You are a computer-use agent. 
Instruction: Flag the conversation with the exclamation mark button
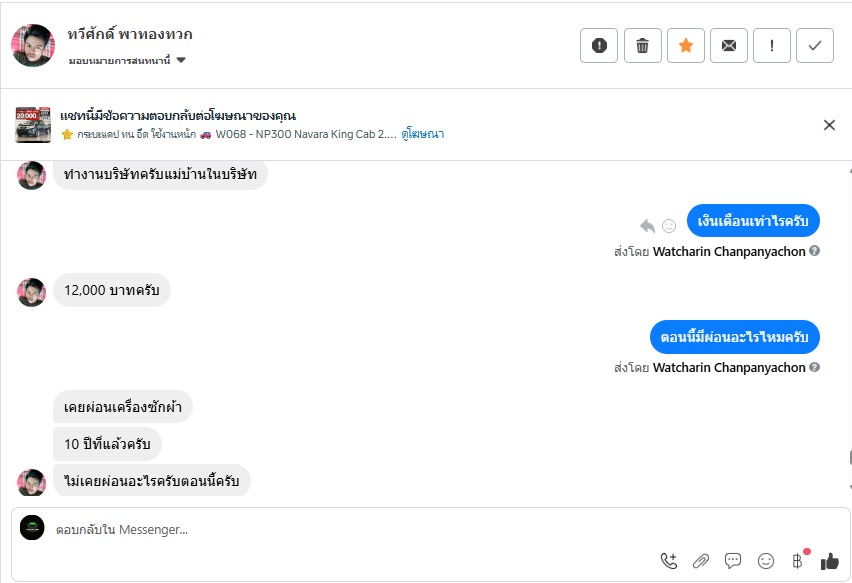772,45
